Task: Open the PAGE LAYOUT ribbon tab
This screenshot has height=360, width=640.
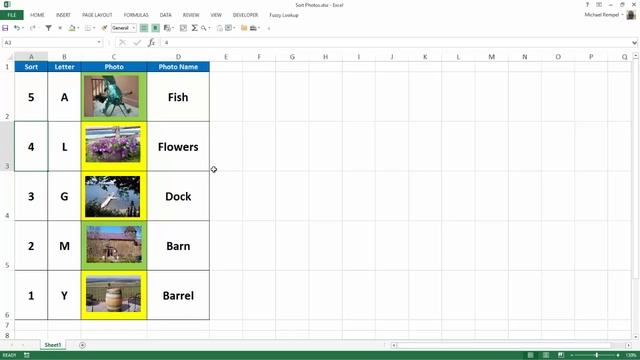Action: click(x=97, y=15)
